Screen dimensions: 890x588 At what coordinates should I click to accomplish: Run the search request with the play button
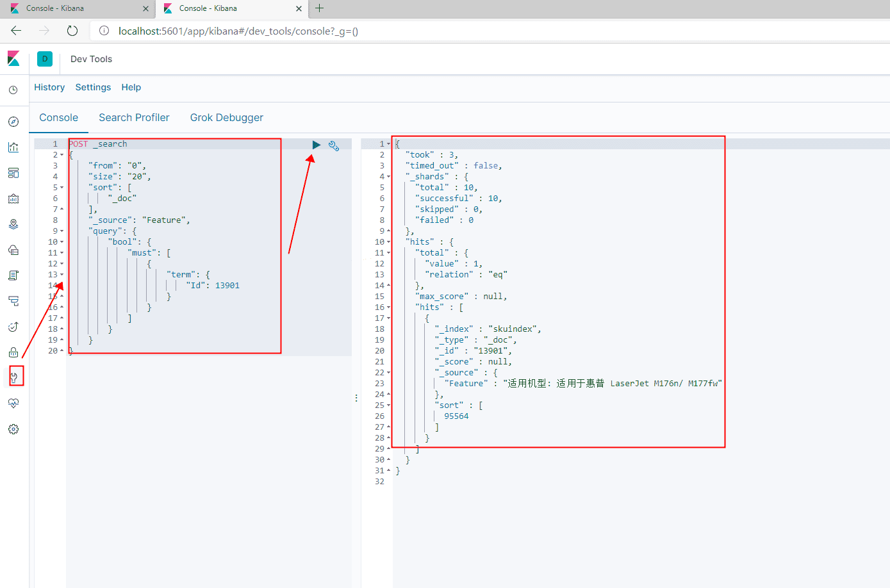pyautogui.click(x=316, y=145)
